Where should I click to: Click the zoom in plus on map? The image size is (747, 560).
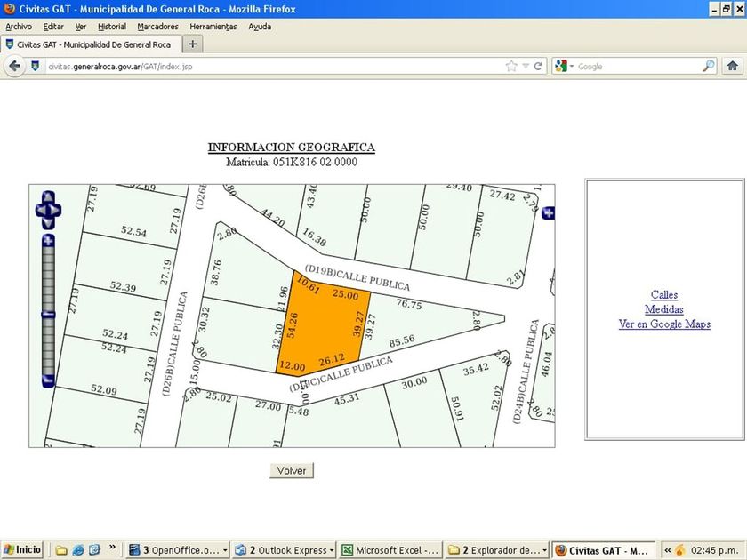pyautogui.click(x=48, y=240)
